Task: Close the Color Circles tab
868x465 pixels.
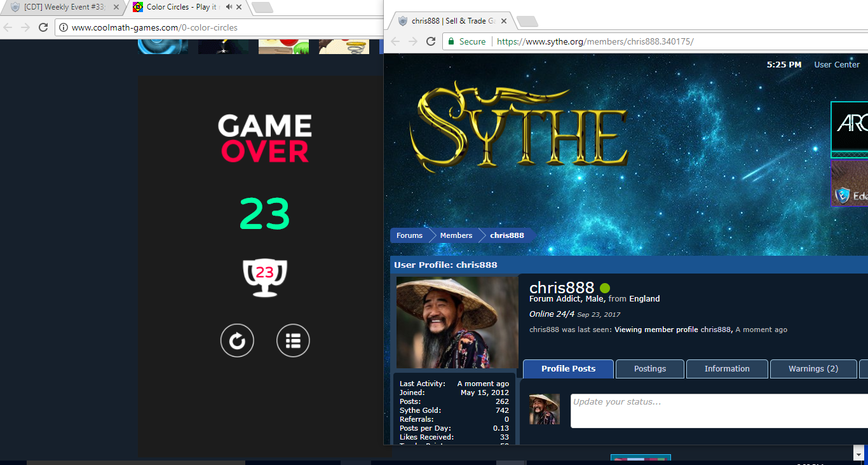Action: click(238, 7)
